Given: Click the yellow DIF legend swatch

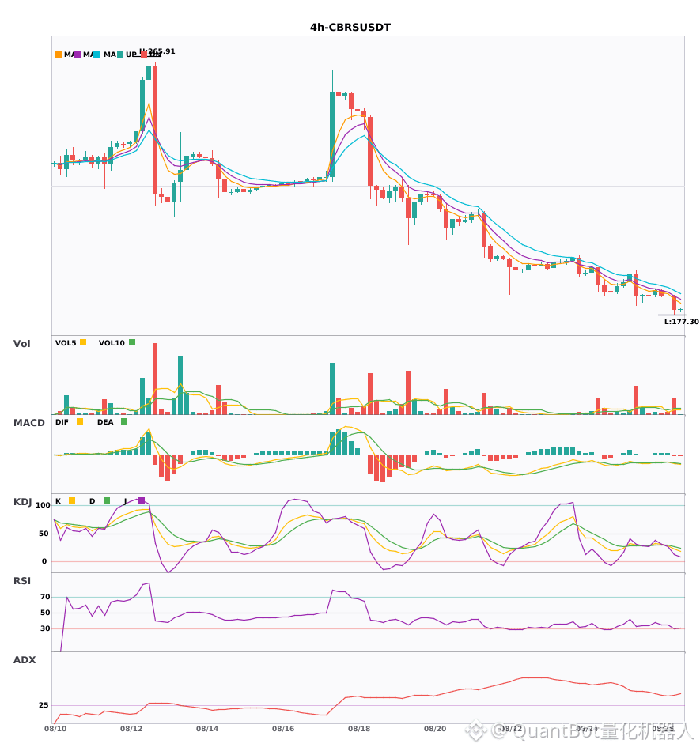Looking at the screenshot, I should point(80,421).
